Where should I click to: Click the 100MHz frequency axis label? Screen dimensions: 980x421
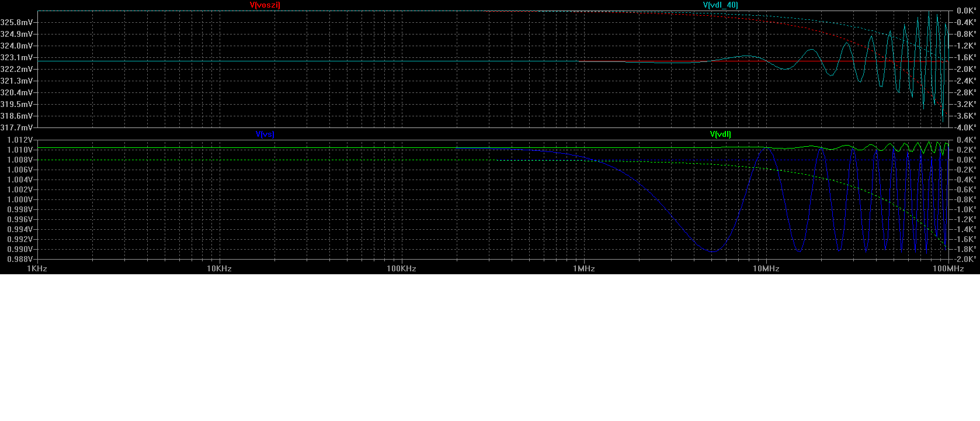pyautogui.click(x=948, y=268)
